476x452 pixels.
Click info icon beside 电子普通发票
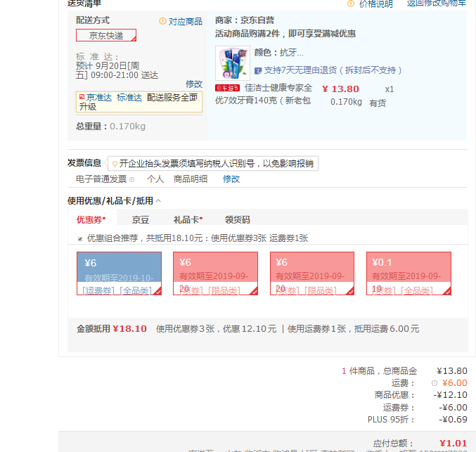click(x=131, y=179)
